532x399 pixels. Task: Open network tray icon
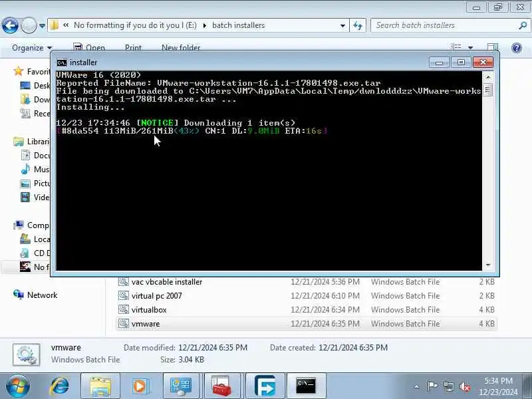pos(449,386)
